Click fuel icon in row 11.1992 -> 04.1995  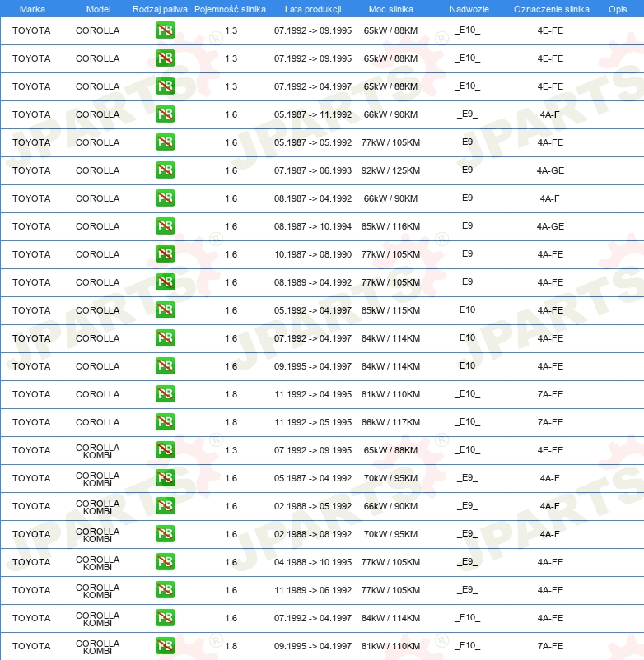[165, 394]
